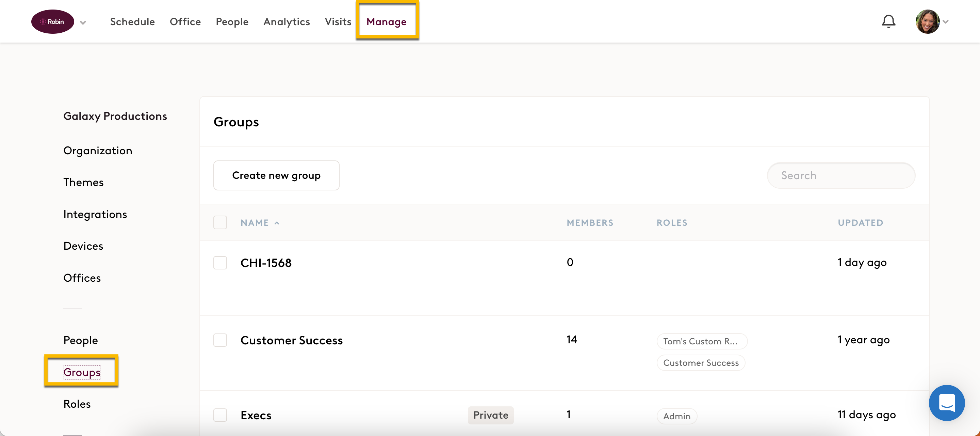The width and height of the screenshot is (980, 436).
Task: Click the Customer Success role tag
Action: coord(701,363)
